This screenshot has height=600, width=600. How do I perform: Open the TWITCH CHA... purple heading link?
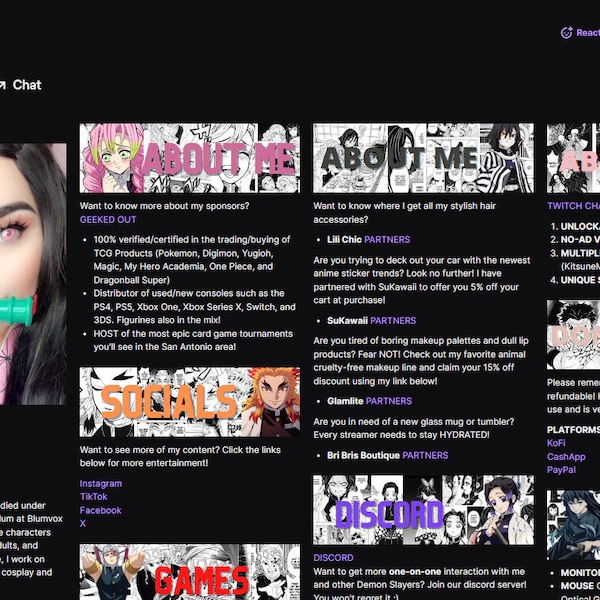pos(573,206)
